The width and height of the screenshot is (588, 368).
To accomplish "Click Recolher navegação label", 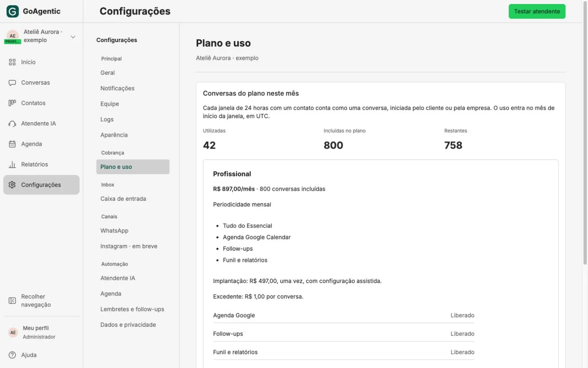I will (x=36, y=301).
